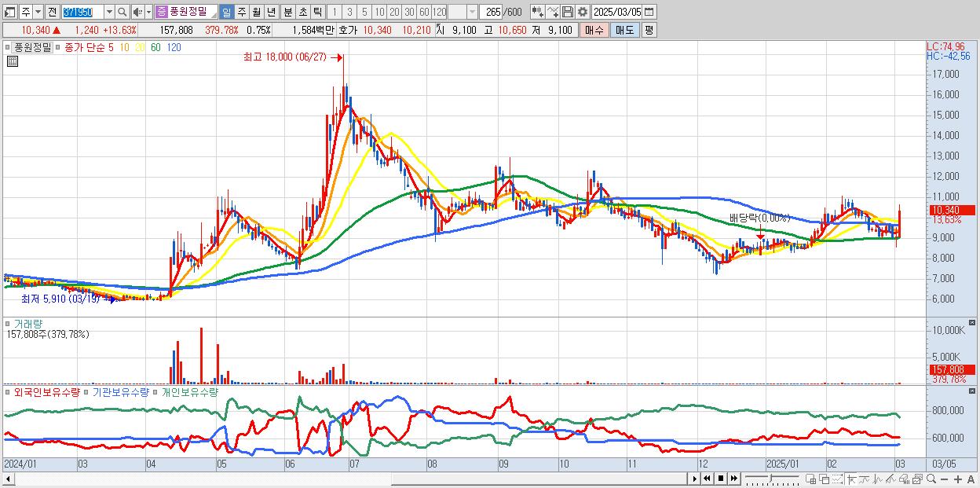980x488 pixels.
Task: Choose the 5 interval button
Action: click(364, 12)
